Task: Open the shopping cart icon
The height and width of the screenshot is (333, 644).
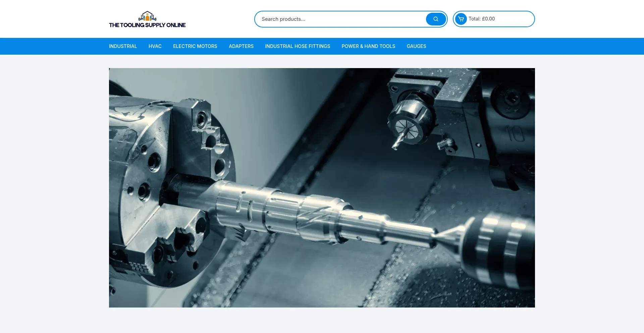Action: tap(461, 19)
